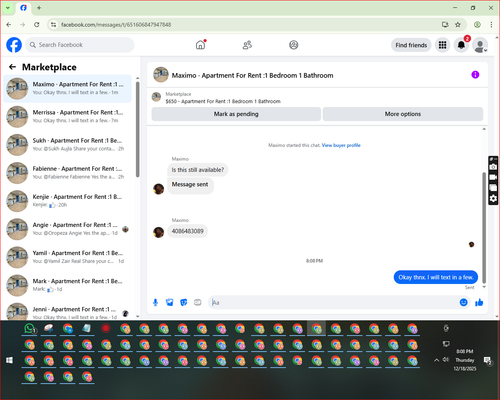Click the video recorder icon on floating toolbar
500x400 pixels.
(493, 177)
